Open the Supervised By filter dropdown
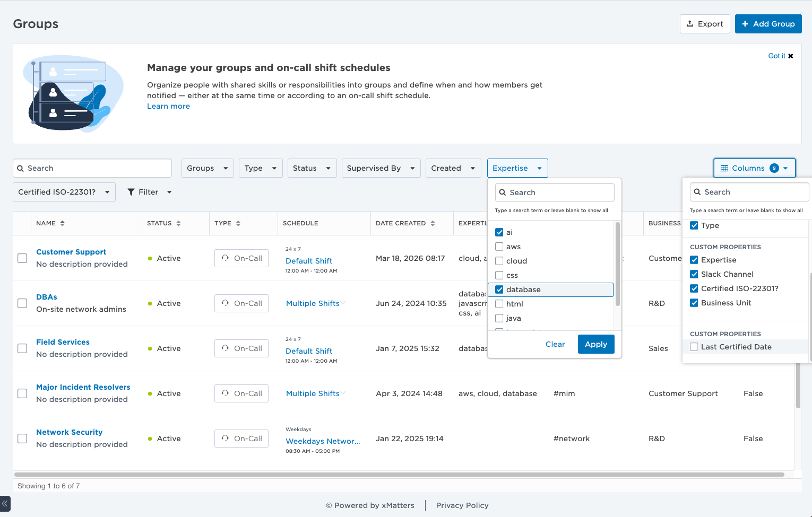 point(381,168)
